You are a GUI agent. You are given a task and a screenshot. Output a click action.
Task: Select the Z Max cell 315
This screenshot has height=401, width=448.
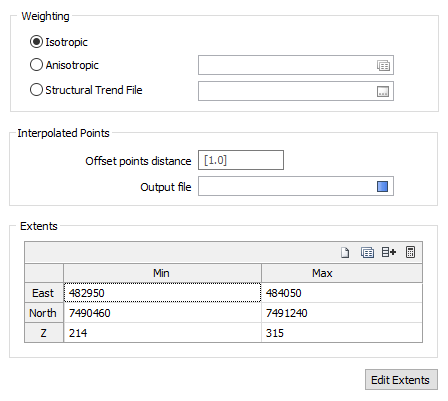pos(342,333)
